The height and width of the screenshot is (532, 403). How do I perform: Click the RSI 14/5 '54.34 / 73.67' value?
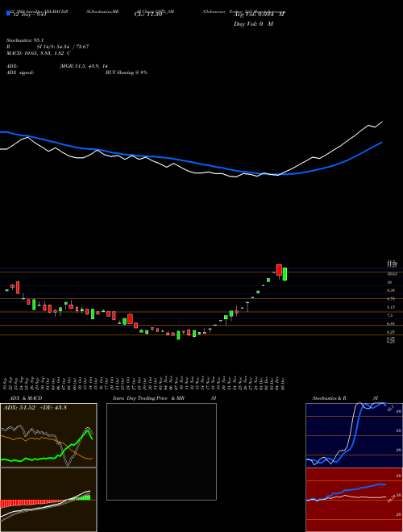click(71, 47)
